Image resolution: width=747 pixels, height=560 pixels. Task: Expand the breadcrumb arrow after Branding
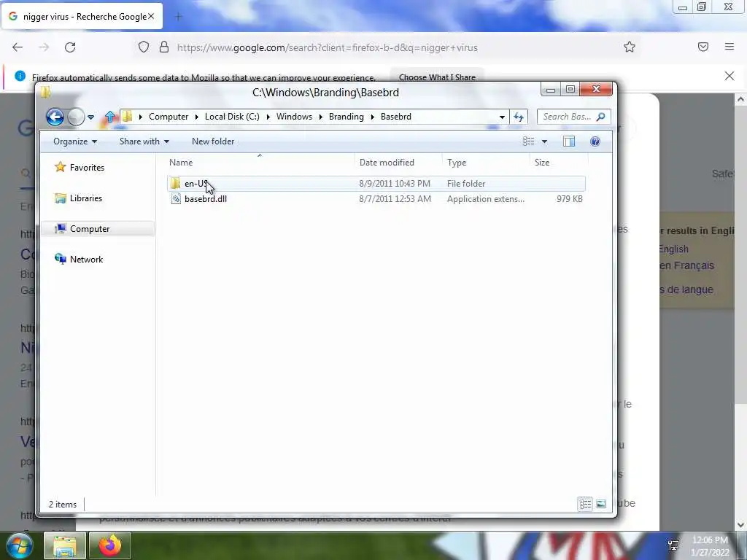373,117
